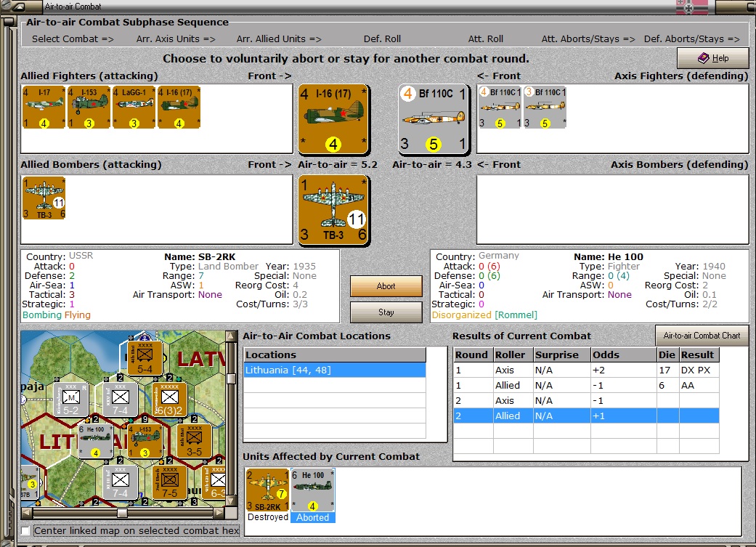Click the Select Combat => subphase label
The image size is (756, 547).
(73, 39)
